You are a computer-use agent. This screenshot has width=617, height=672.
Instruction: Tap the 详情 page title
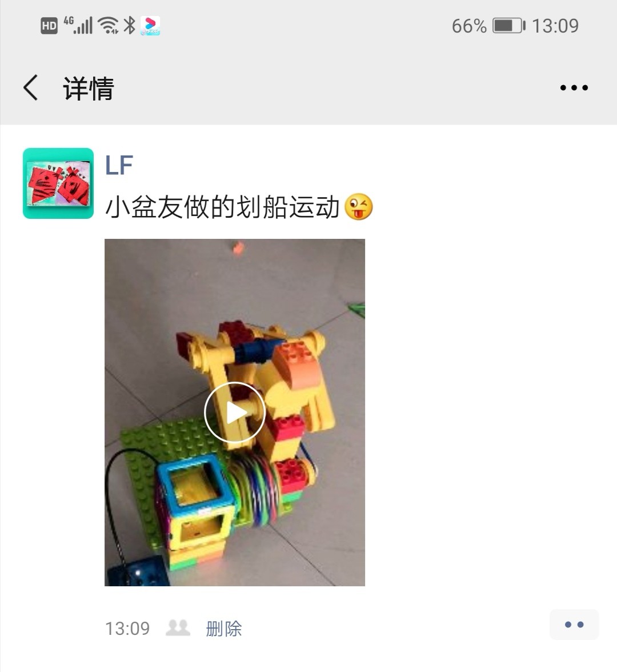(89, 88)
